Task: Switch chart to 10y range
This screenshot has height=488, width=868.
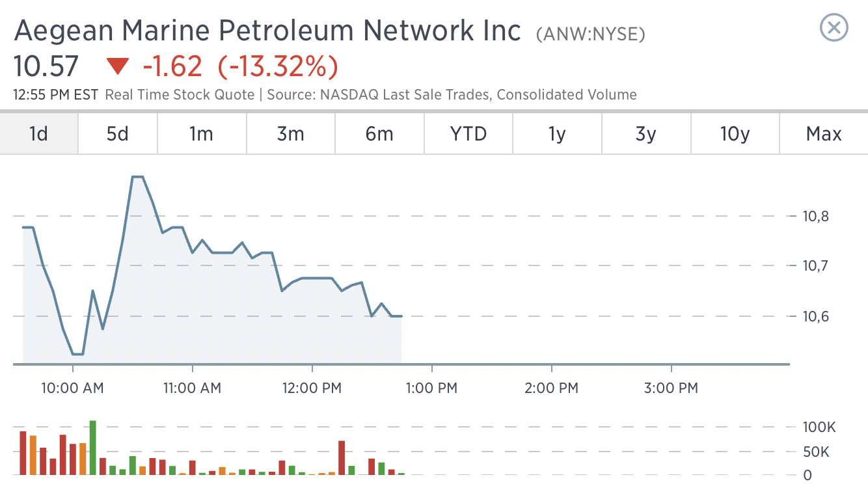Action: click(x=735, y=133)
